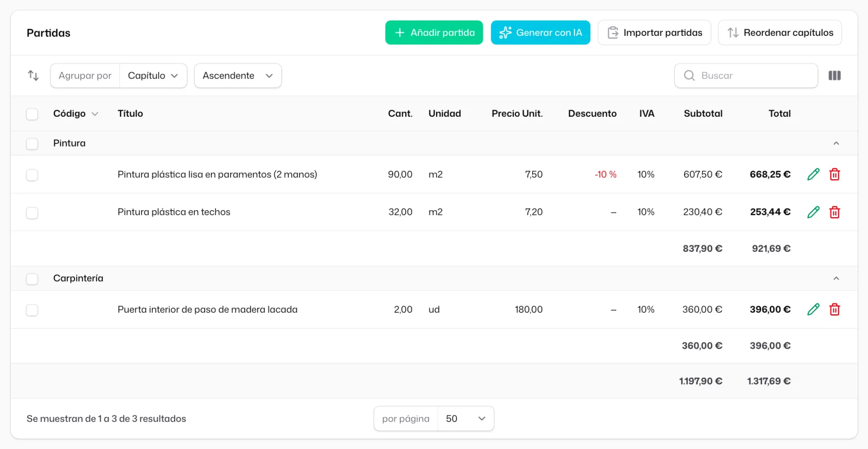Delete the Pintura plástica en techos row
Image resolution: width=868 pixels, height=449 pixels.
(x=834, y=212)
